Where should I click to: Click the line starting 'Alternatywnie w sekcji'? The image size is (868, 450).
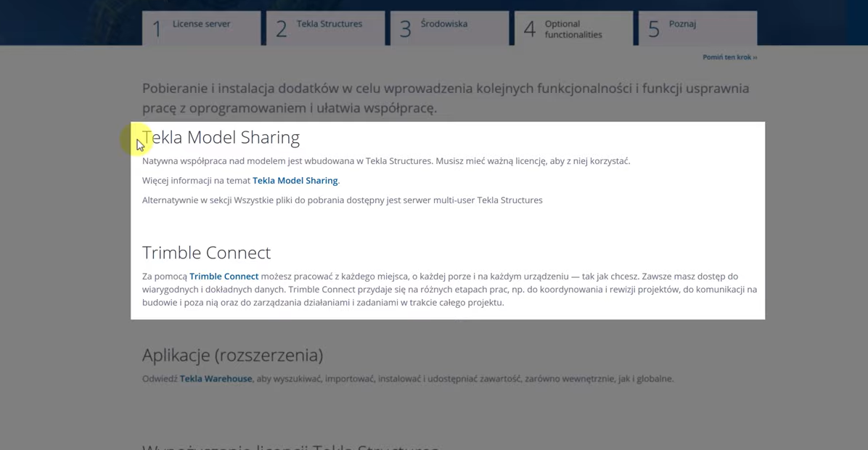[x=342, y=200]
